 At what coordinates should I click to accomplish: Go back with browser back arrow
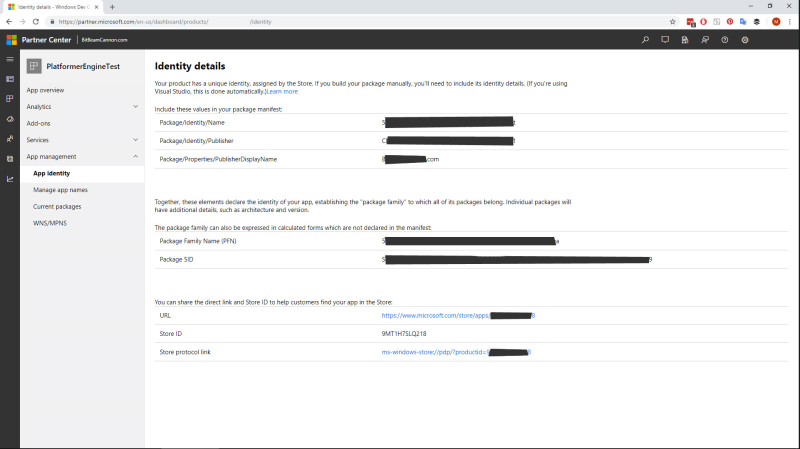[x=9, y=21]
